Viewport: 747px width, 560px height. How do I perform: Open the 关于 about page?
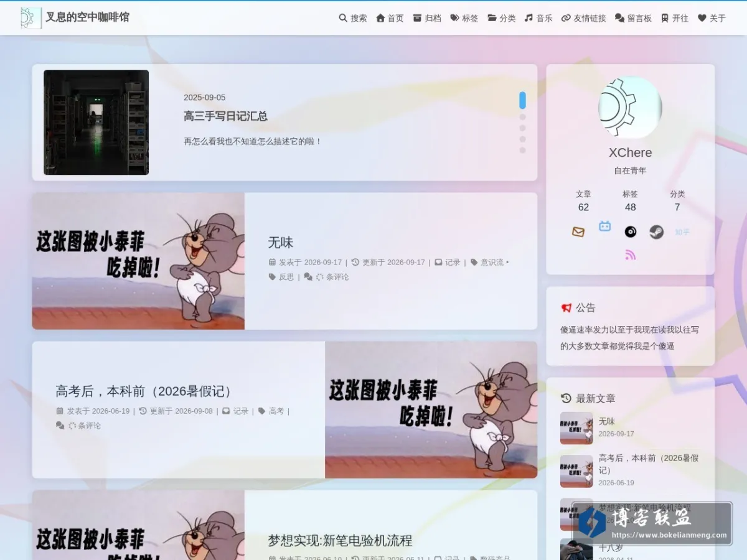click(712, 18)
